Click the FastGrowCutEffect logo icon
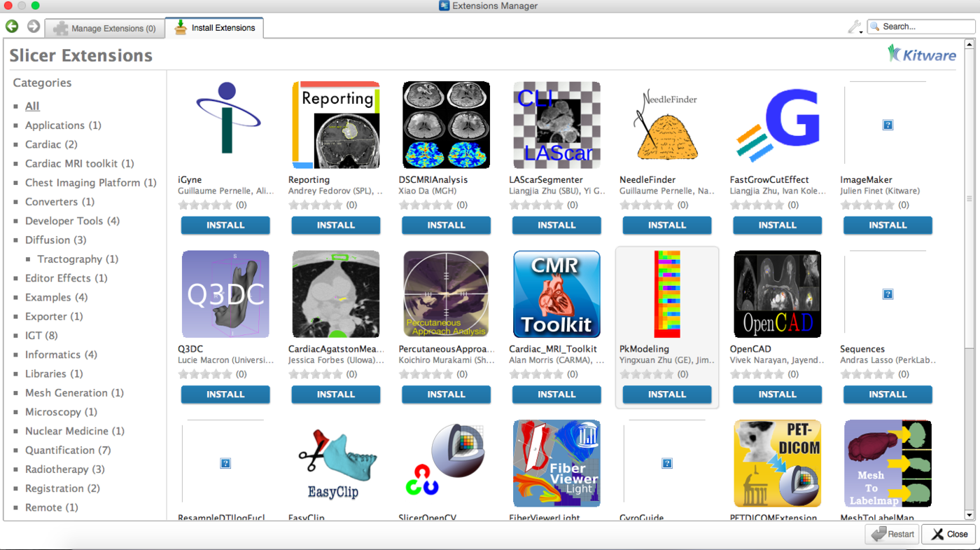The width and height of the screenshot is (980, 550). 777,125
